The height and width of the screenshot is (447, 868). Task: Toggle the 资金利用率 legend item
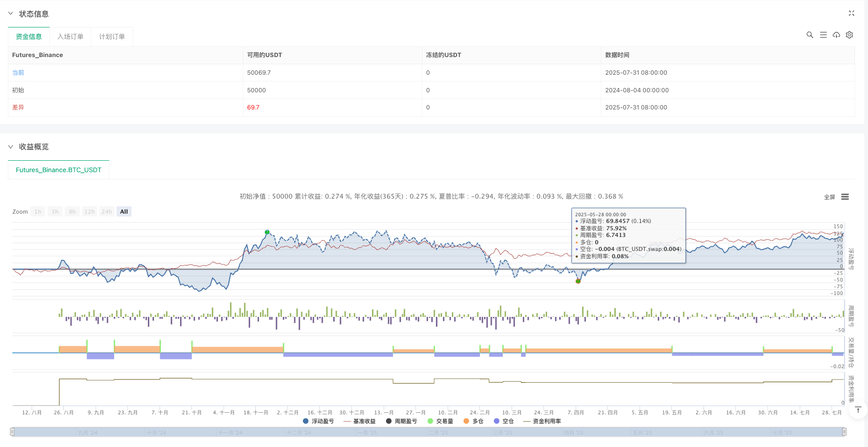[x=542, y=421]
